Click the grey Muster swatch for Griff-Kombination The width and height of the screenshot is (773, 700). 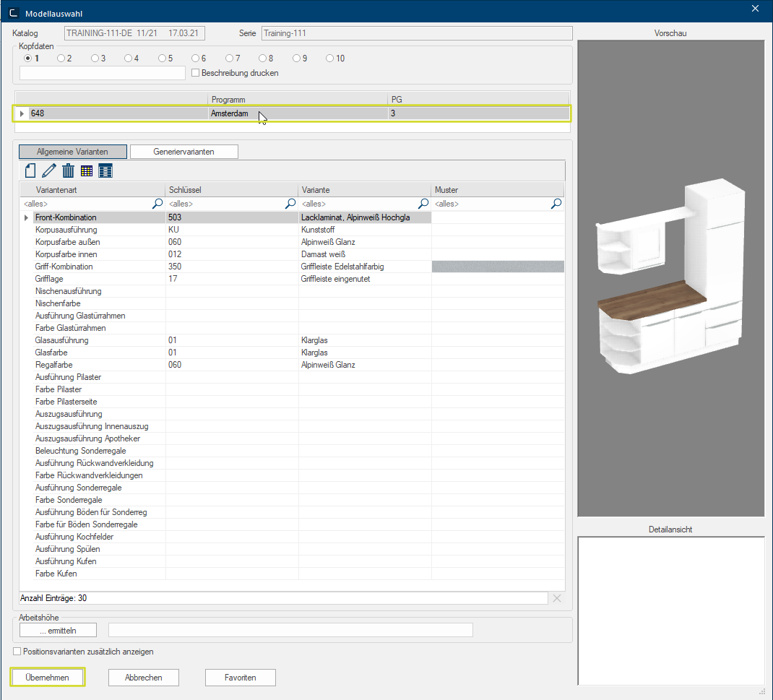[497, 267]
